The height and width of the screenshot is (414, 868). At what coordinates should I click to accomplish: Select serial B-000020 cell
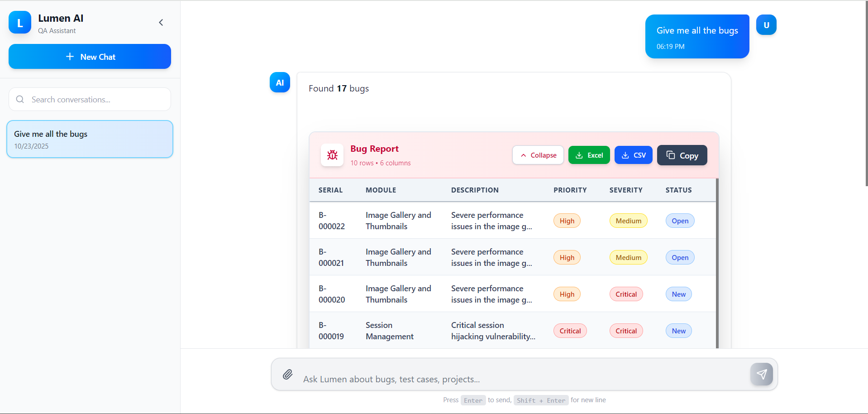tap(332, 294)
